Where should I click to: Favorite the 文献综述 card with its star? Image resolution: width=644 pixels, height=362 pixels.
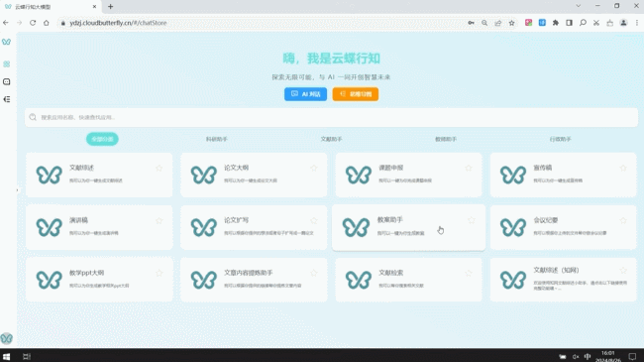pyautogui.click(x=159, y=168)
